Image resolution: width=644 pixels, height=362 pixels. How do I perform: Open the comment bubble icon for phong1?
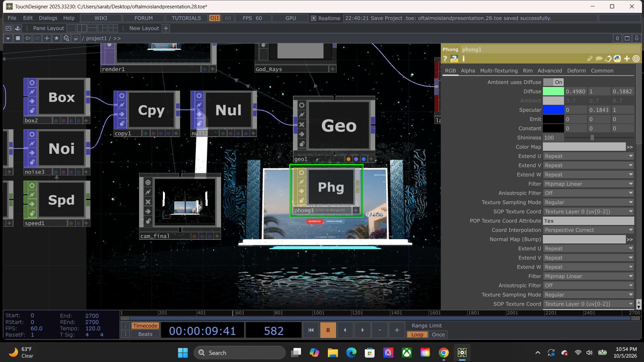pos(599,59)
